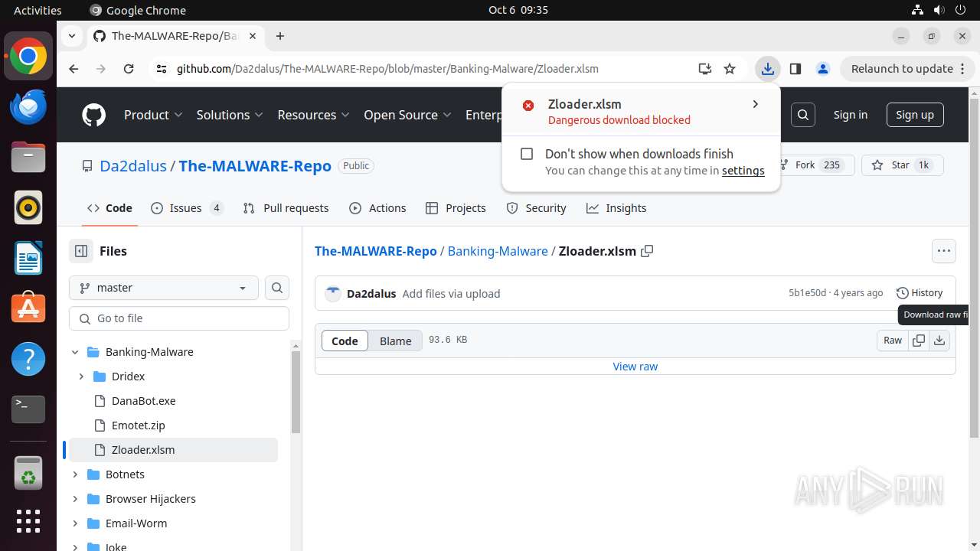The height and width of the screenshot is (551, 980).
Task: Focus the Go to file field
Action: coord(179,318)
